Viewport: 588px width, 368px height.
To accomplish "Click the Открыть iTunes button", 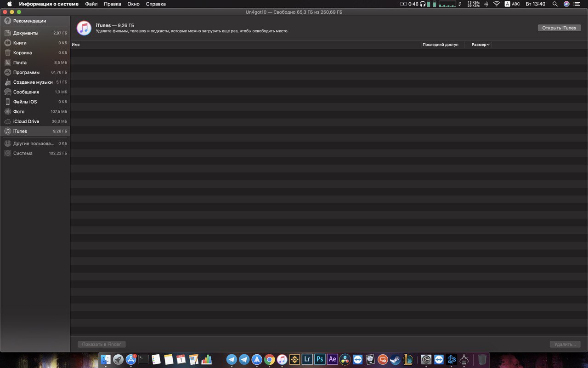I will coord(559,28).
